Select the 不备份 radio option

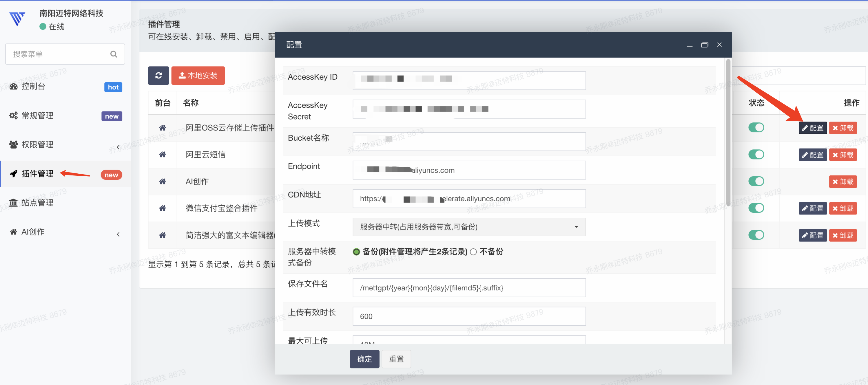click(473, 252)
